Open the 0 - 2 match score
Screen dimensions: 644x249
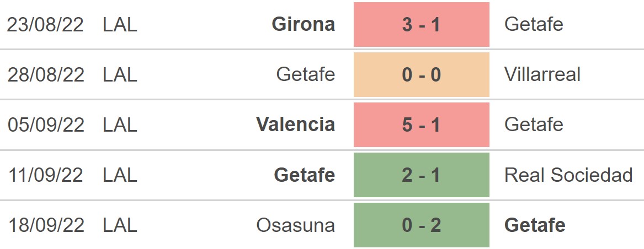[421, 225]
